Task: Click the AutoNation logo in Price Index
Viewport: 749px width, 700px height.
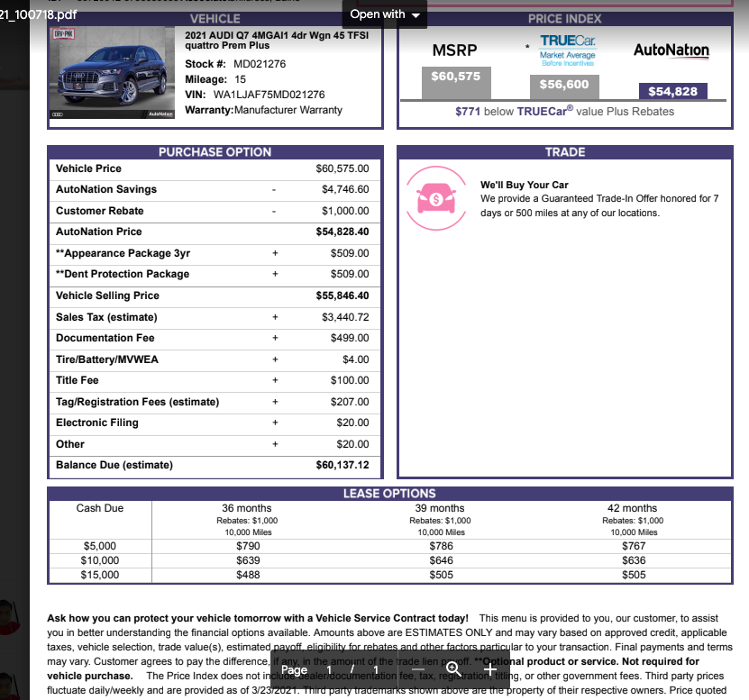Action: click(x=671, y=50)
